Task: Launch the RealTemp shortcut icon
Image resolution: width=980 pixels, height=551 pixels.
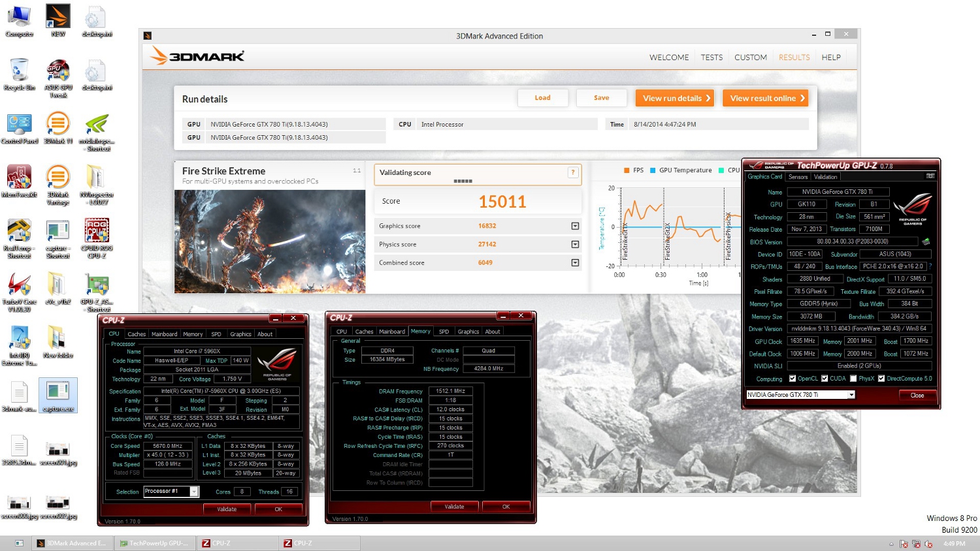Action: pos(19,239)
